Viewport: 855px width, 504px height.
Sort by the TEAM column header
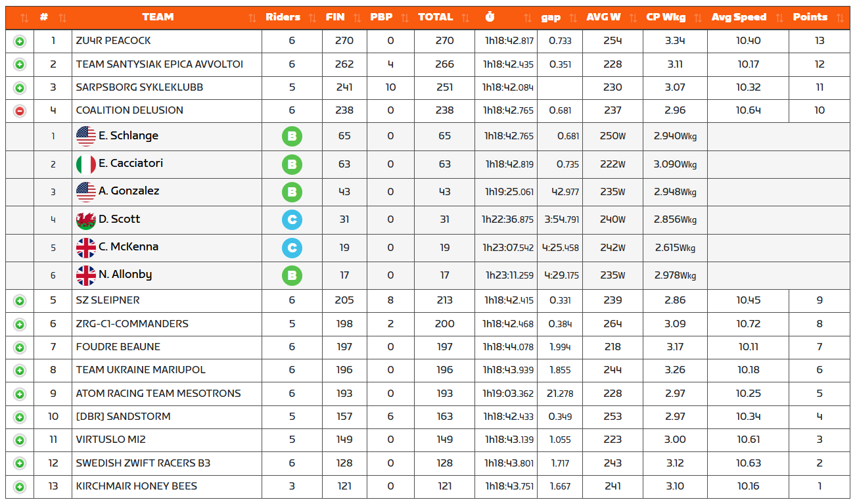pos(158,18)
